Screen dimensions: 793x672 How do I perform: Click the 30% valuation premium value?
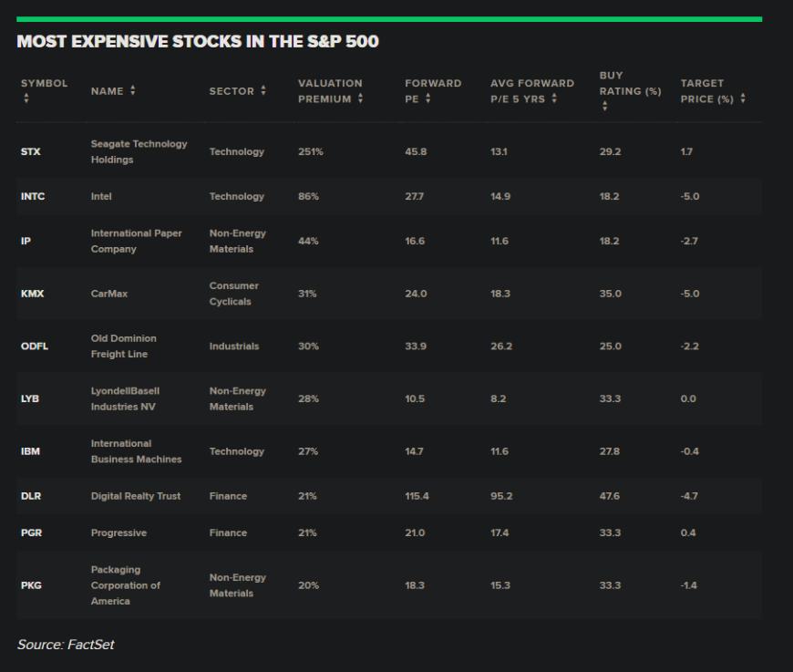click(x=308, y=346)
